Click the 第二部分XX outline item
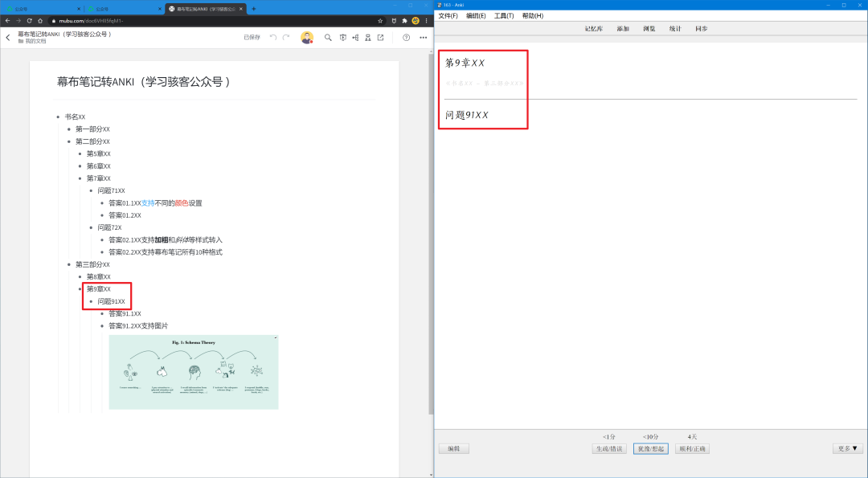The height and width of the screenshot is (478, 868). tap(92, 141)
